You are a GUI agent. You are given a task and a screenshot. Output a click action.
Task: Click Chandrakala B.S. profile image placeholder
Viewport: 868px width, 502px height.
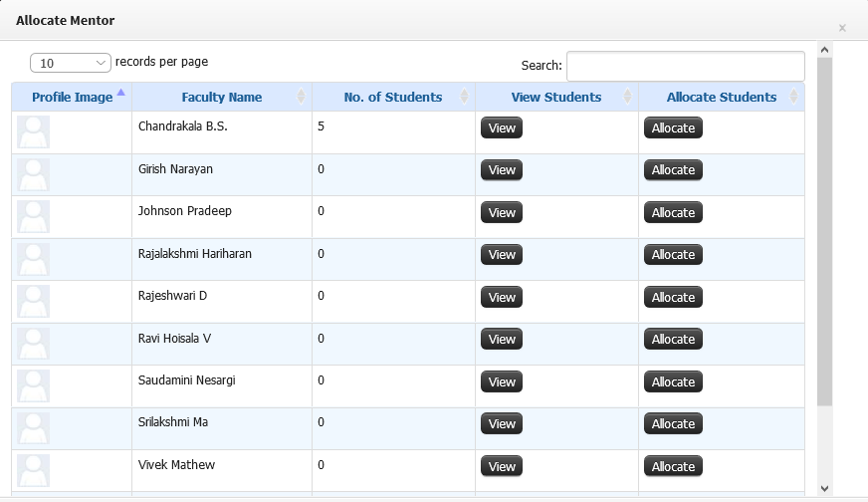[x=33, y=131]
